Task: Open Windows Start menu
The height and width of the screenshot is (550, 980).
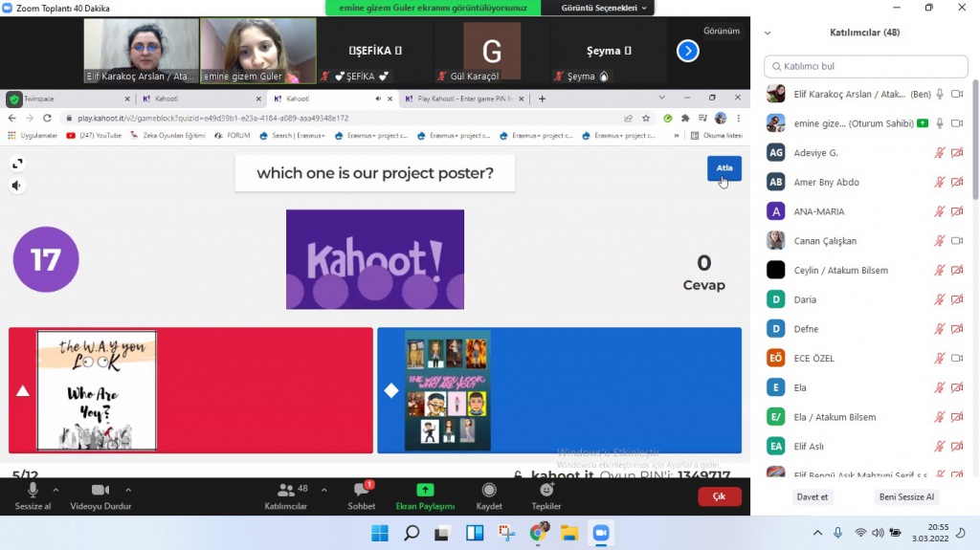Action: tap(379, 533)
